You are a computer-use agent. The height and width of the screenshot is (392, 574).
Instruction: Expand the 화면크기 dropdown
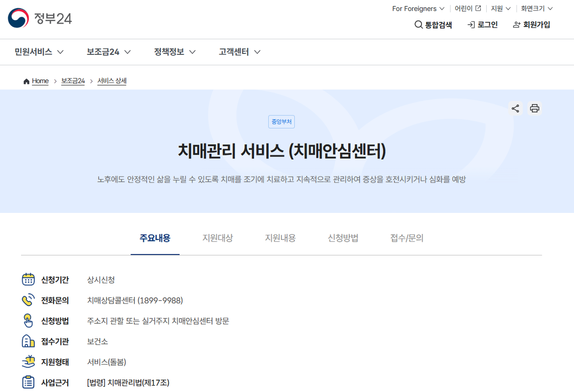(537, 8)
